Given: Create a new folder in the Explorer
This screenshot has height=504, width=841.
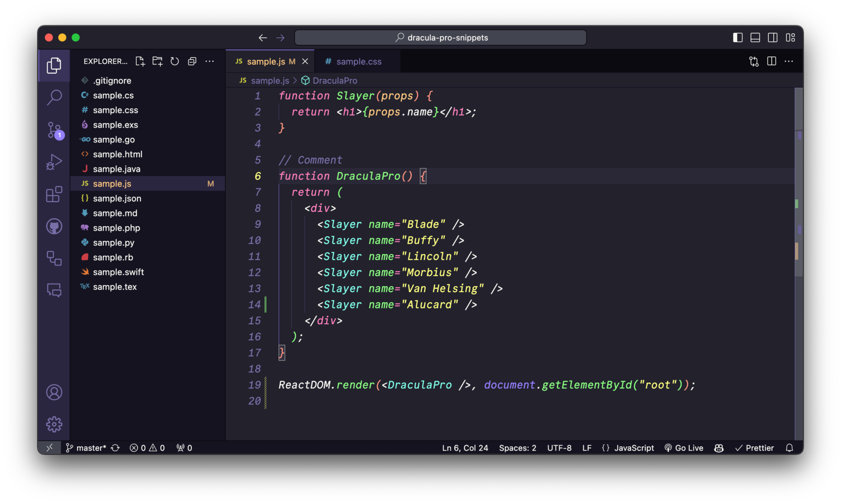Looking at the screenshot, I should (x=157, y=61).
